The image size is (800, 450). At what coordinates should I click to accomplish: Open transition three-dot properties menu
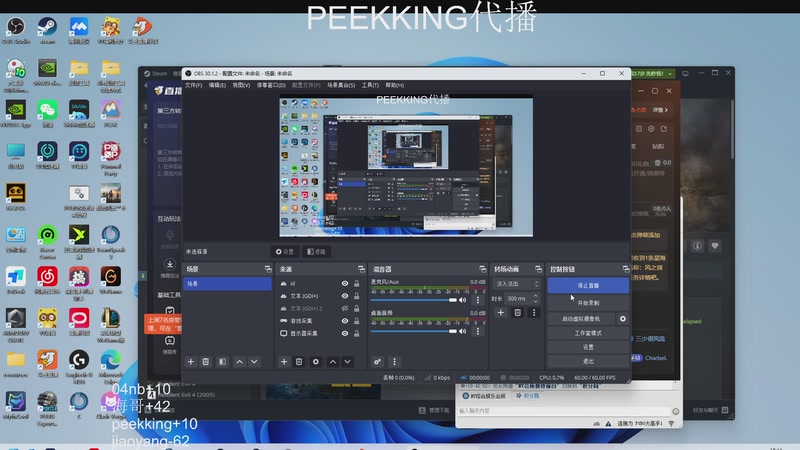point(534,312)
